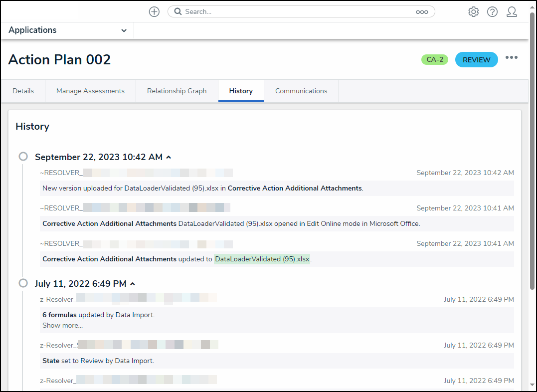Click the July 11, 2022 timeline circle

tap(23, 283)
